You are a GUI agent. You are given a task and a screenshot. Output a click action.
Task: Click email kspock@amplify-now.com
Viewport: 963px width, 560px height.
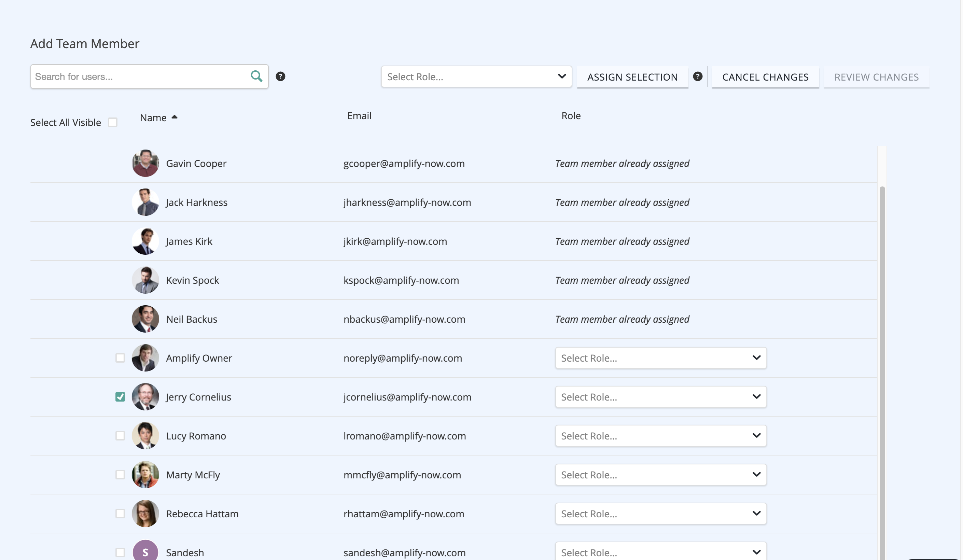(x=401, y=280)
